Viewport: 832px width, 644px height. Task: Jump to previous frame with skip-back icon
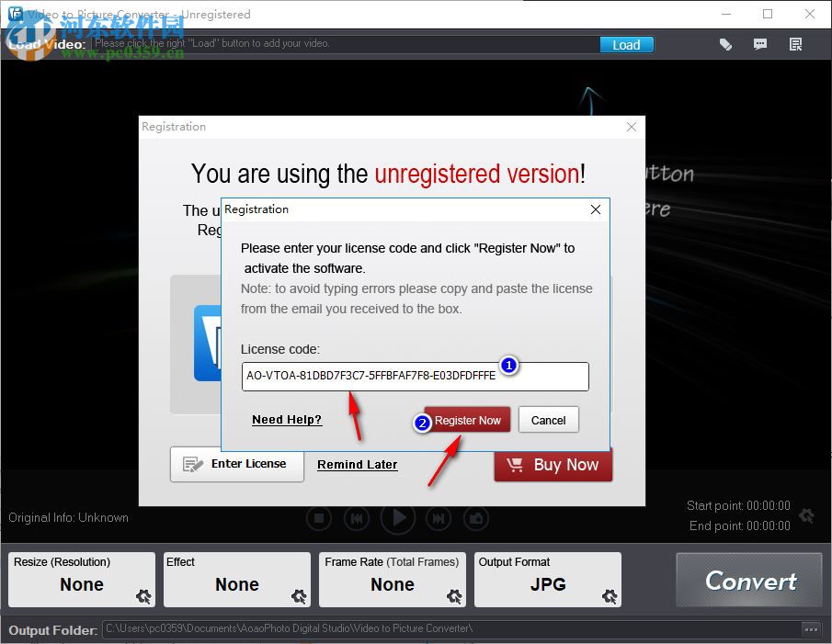[x=357, y=518]
